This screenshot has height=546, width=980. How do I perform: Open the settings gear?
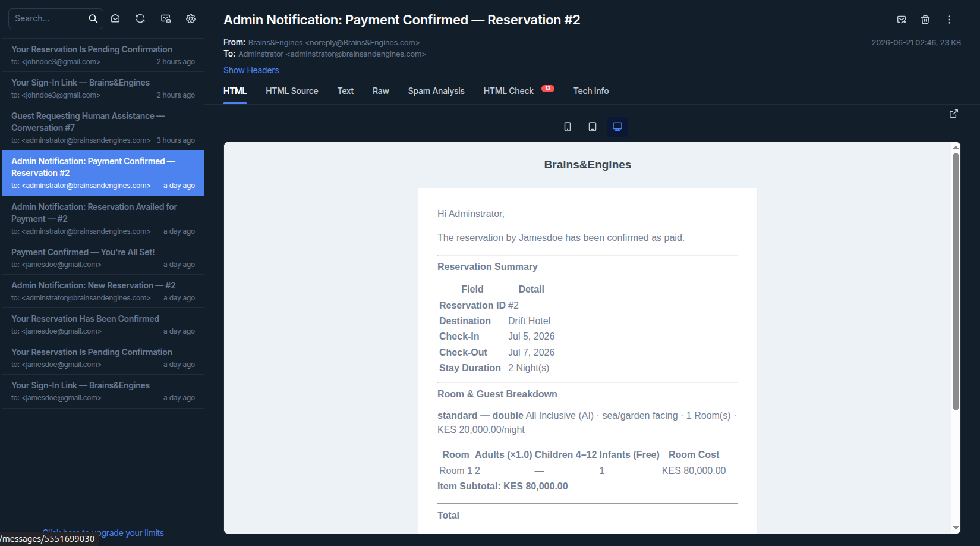tap(191, 18)
